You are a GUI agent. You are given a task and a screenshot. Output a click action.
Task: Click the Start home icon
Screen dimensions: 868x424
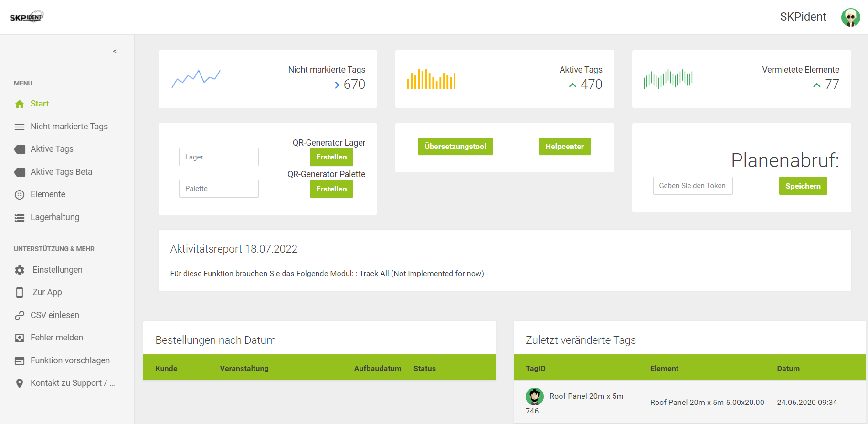[x=20, y=104]
